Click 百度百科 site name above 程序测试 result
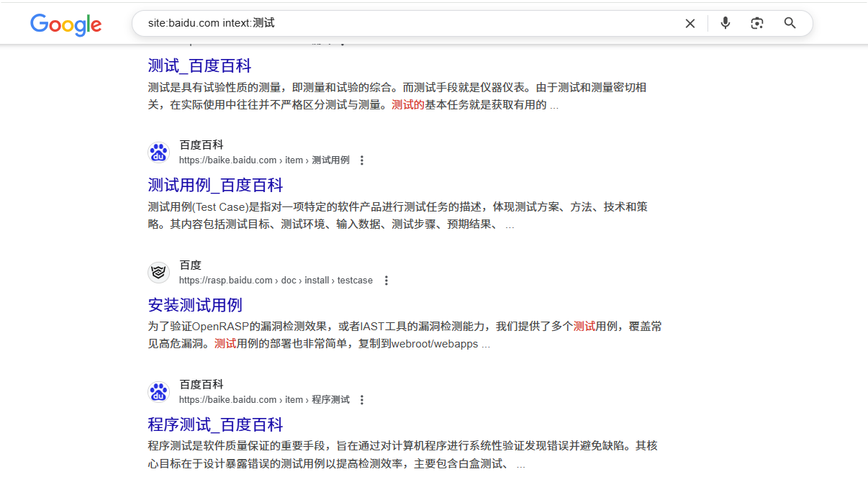Image resolution: width=868 pixels, height=482 pixels. (x=202, y=385)
